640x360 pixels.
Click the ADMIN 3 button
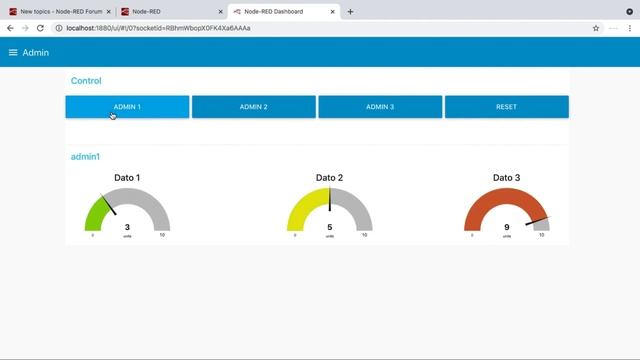pos(380,107)
